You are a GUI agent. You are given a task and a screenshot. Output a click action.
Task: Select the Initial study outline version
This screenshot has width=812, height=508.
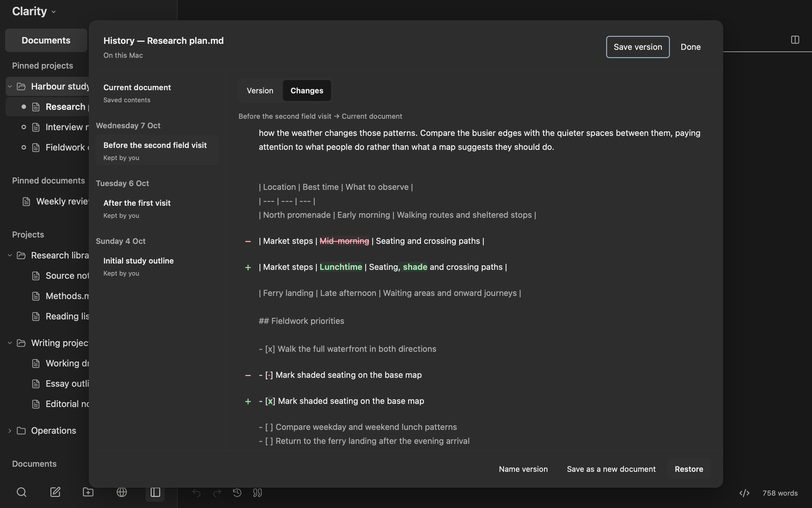click(x=157, y=266)
